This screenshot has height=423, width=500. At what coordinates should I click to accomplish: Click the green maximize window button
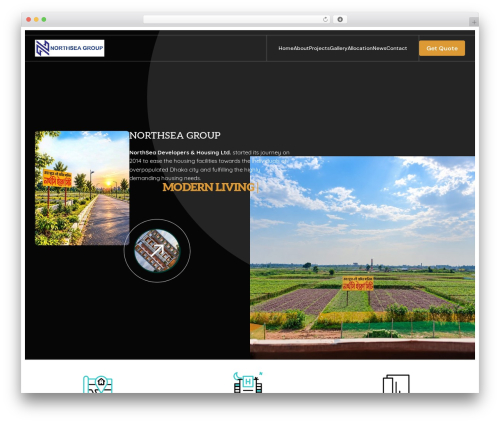point(44,19)
